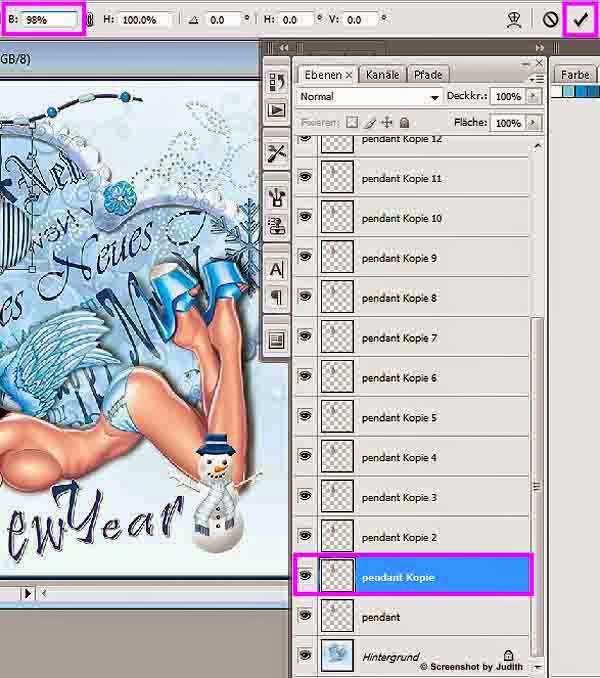
Task: Switch to the Pfade tab
Action: pos(428,75)
